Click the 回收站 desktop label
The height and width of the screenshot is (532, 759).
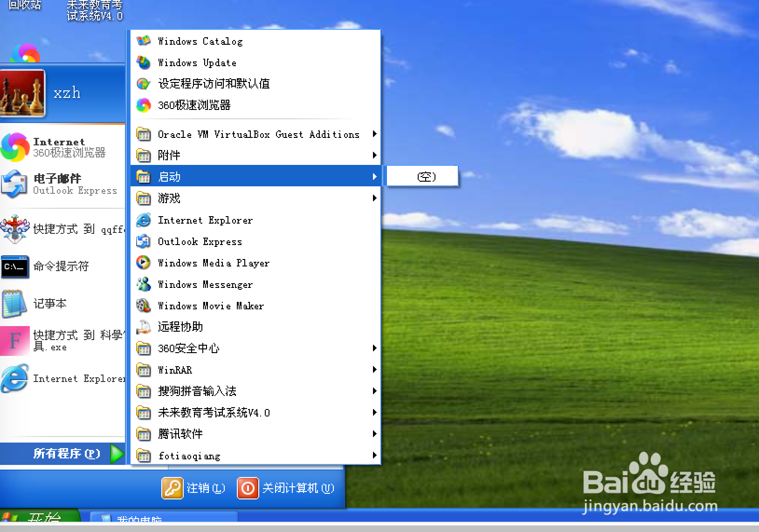[25, 5]
